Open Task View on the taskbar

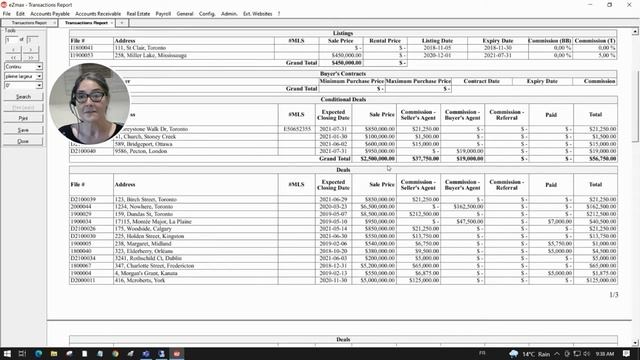click(22, 353)
